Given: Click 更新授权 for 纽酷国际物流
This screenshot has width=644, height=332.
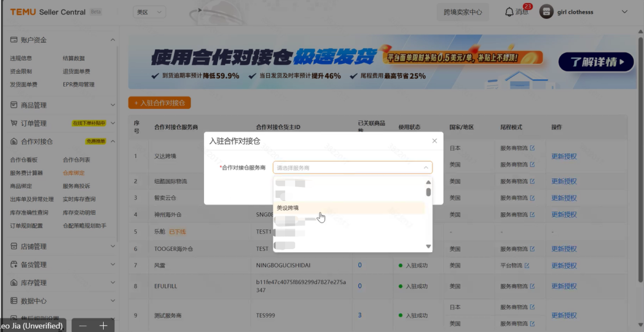Looking at the screenshot, I should pos(564,181).
